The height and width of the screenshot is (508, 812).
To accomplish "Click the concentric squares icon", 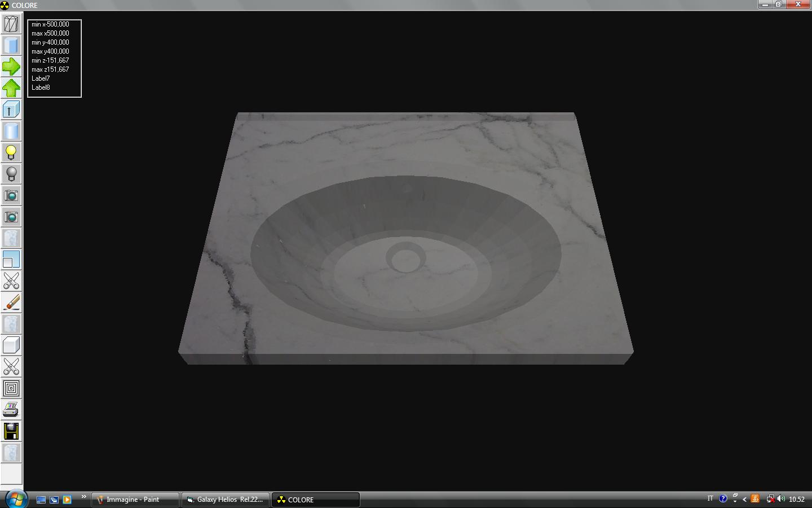I will pos(11,388).
